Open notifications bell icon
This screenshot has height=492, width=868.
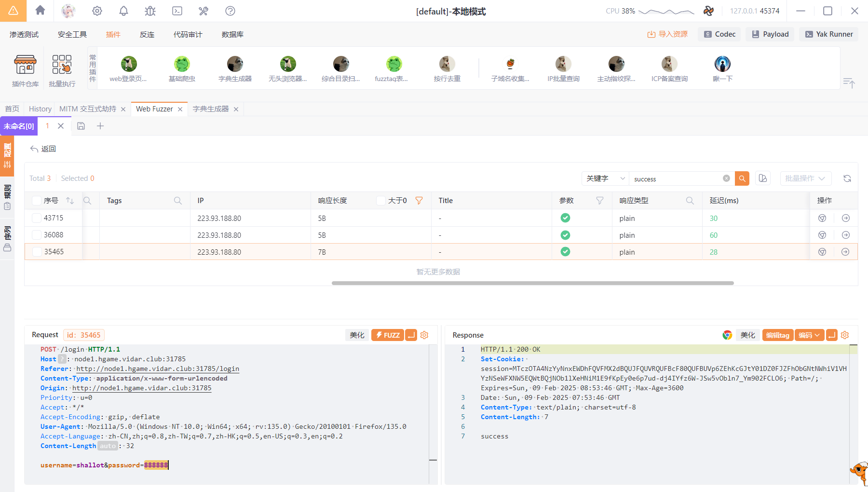124,11
